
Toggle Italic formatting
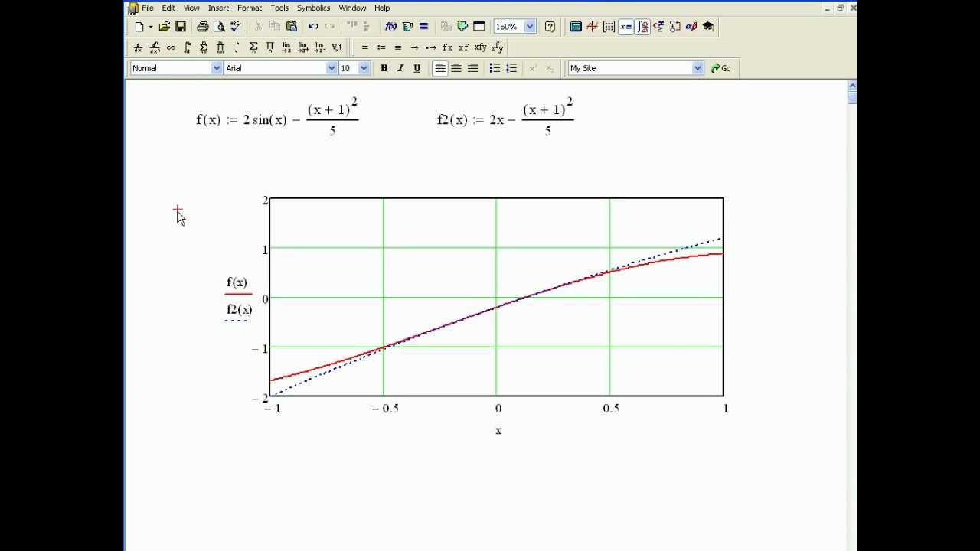(400, 68)
